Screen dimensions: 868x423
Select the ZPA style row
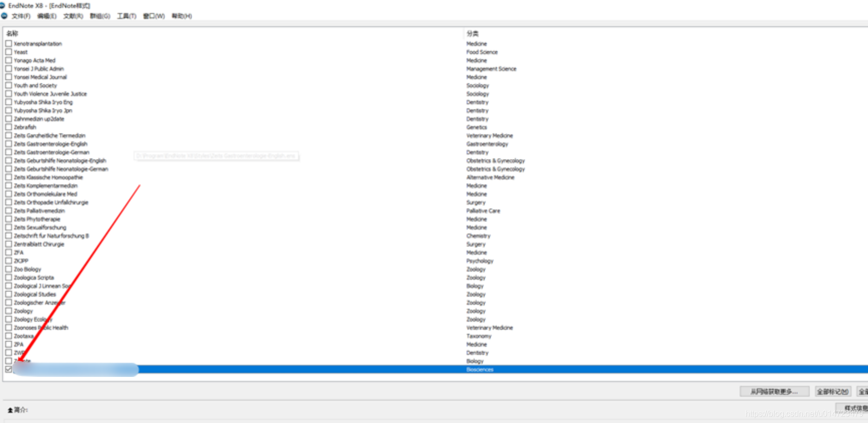[x=19, y=344]
